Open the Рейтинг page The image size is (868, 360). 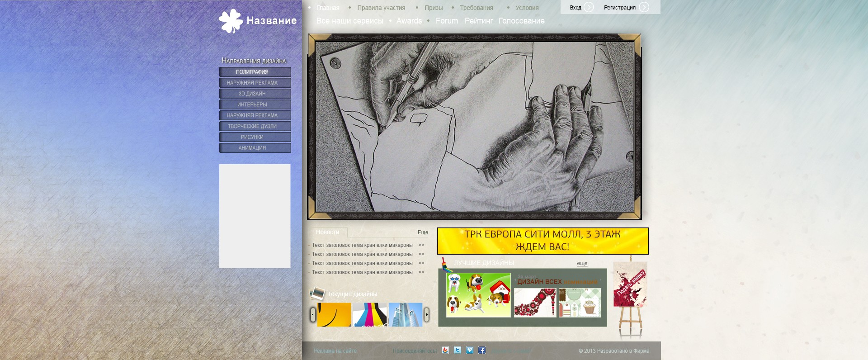pyautogui.click(x=479, y=21)
